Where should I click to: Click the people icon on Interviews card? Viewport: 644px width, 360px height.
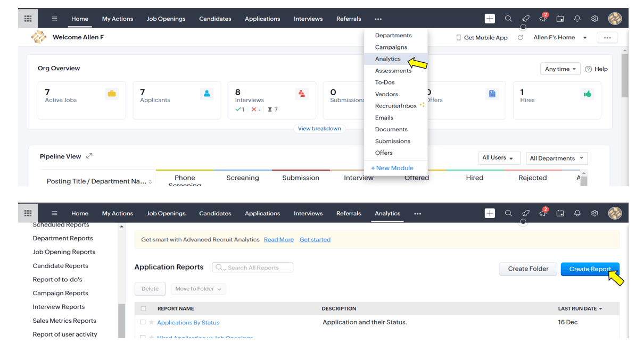click(x=302, y=94)
